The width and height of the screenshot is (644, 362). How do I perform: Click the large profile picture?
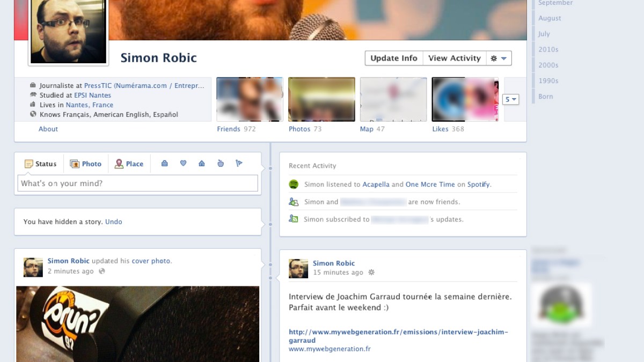click(68, 31)
